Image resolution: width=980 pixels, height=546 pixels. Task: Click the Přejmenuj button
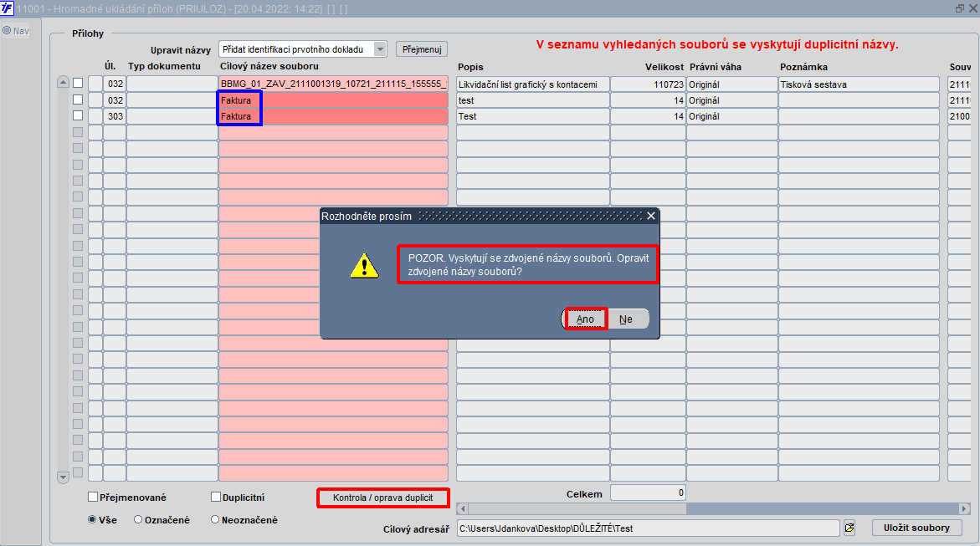point(421,49)
